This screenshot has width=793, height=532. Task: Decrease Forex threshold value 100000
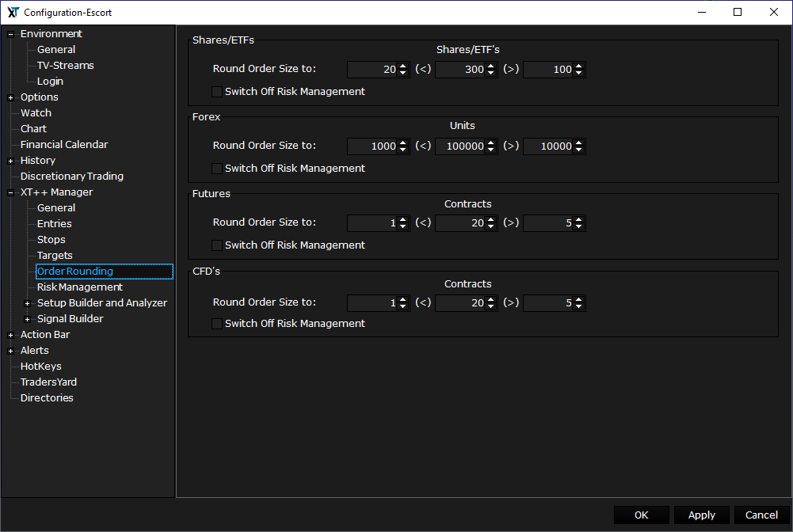coord(490,150)
